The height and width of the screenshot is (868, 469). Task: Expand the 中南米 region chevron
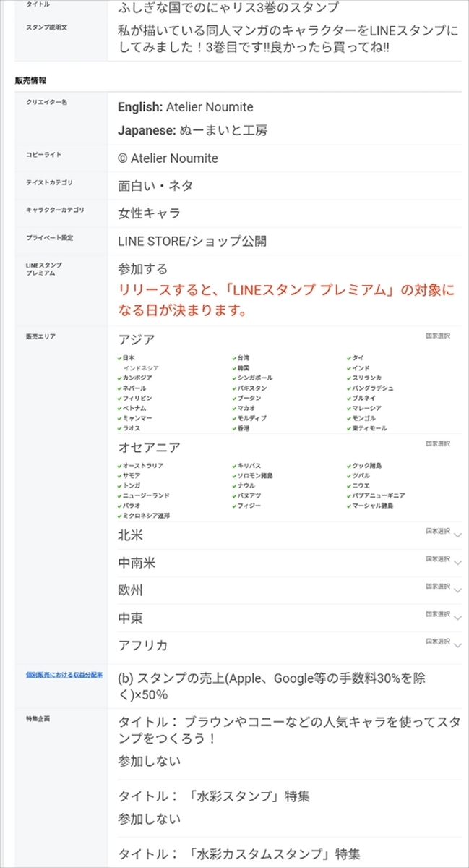[457, 563]
